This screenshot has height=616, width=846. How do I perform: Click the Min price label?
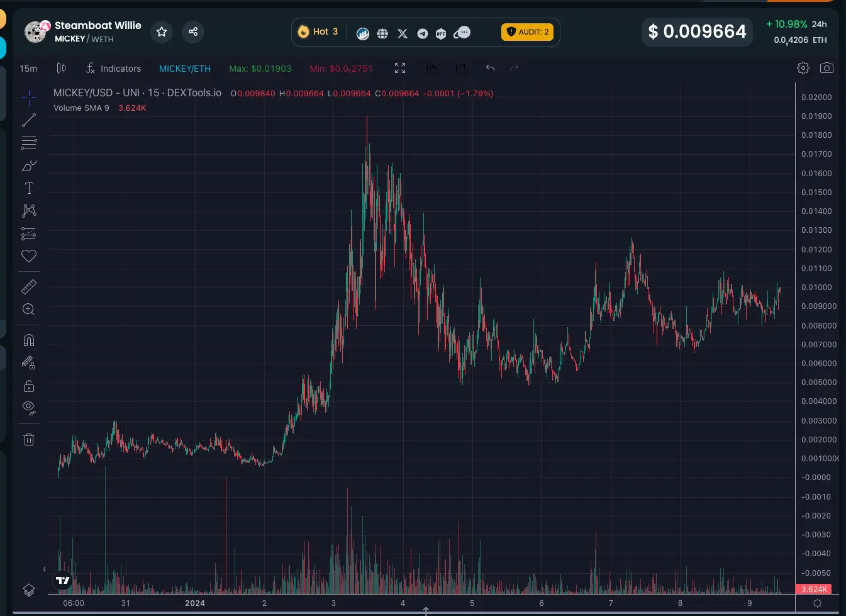coord(342,69)
